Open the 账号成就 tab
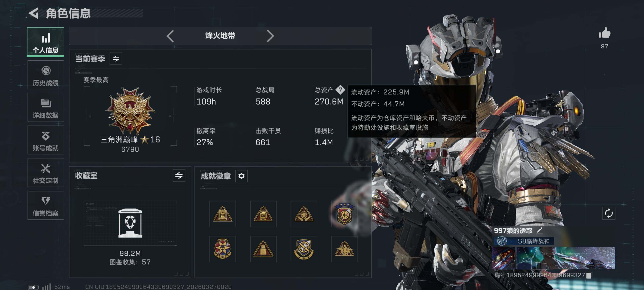Image resolution: width=644 pixels, height=290 pixels. pyautogui.click(x=46, y=140)
